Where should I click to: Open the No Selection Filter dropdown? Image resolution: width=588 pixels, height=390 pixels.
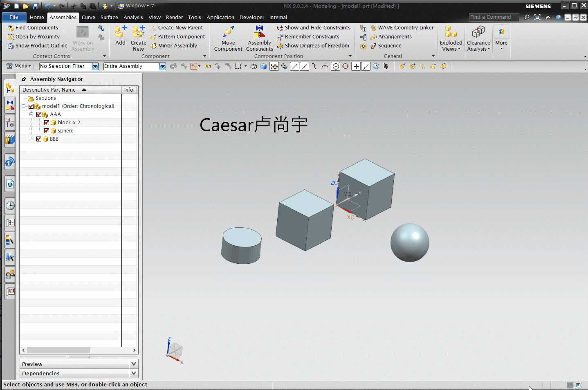[95, 66]
